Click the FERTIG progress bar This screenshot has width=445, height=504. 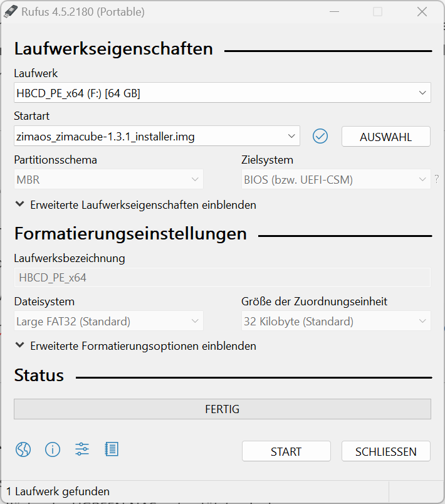pyautogui.click(x=223, y=409)
